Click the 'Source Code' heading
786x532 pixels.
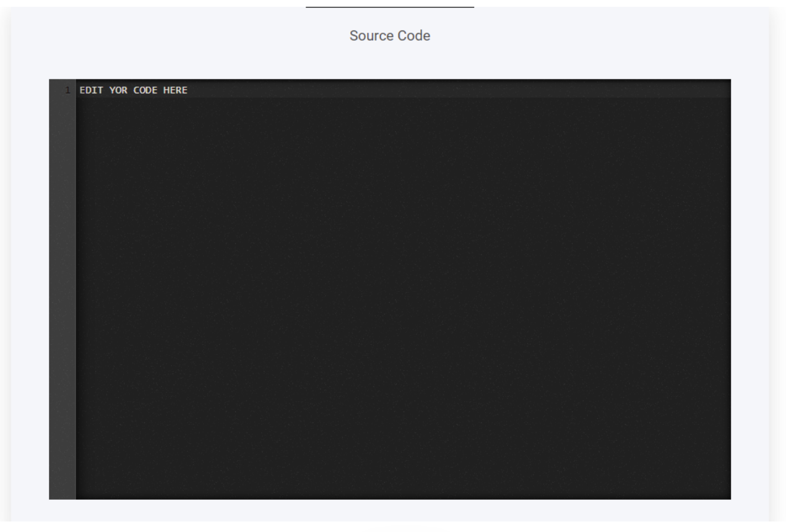(390, 36)
